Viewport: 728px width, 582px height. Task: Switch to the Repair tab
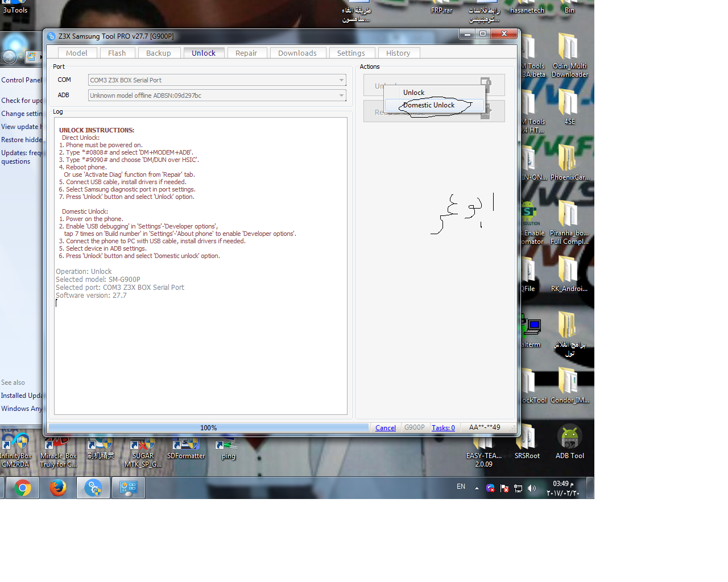pos(246,53)
